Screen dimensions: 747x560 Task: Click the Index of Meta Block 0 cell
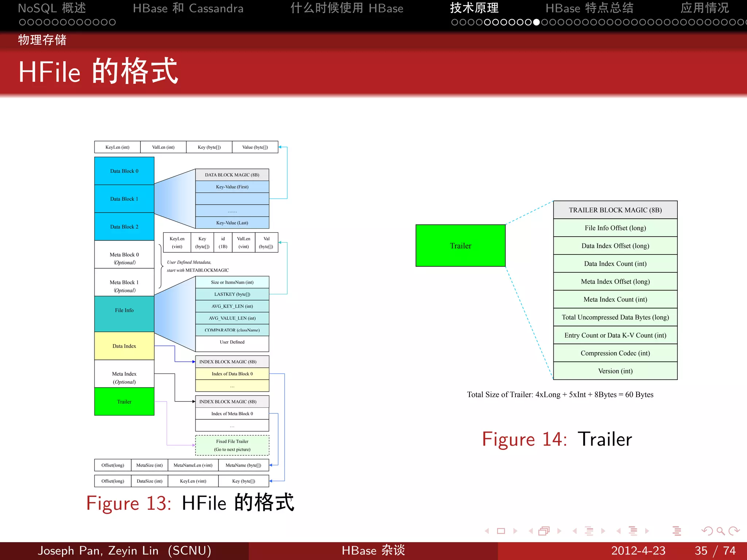coord(232,413)
